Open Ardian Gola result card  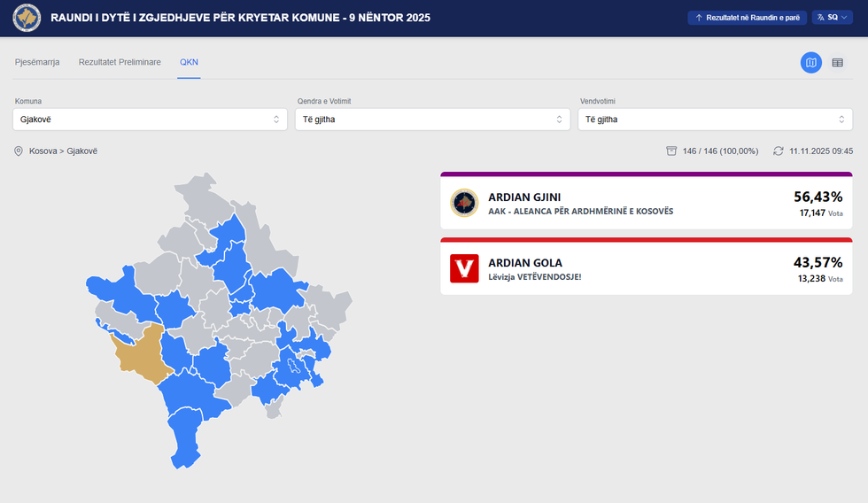click(647, 269)
